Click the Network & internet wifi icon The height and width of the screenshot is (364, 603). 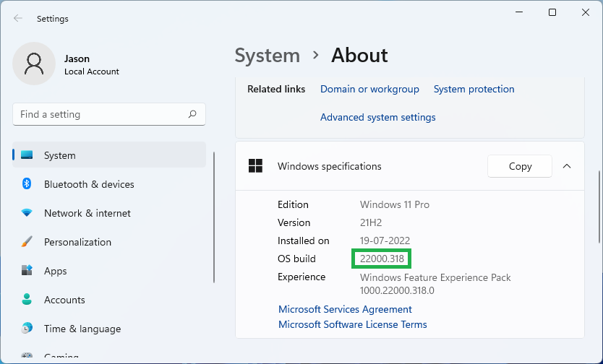click(27, 213)
